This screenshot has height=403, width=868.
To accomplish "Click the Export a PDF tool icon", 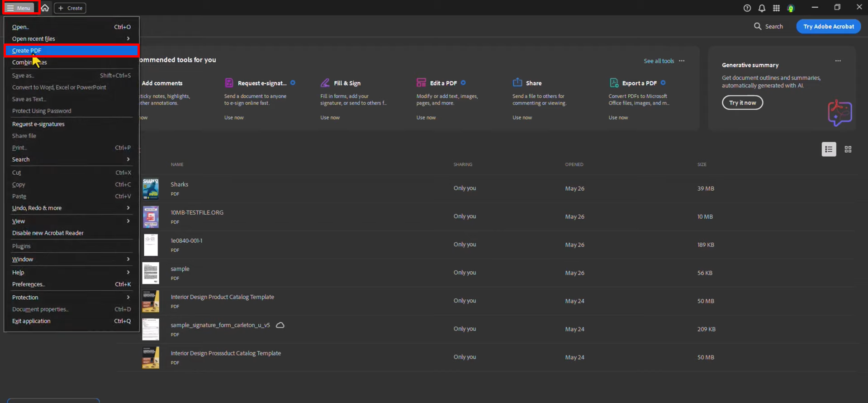I will [x=613, y=82].
